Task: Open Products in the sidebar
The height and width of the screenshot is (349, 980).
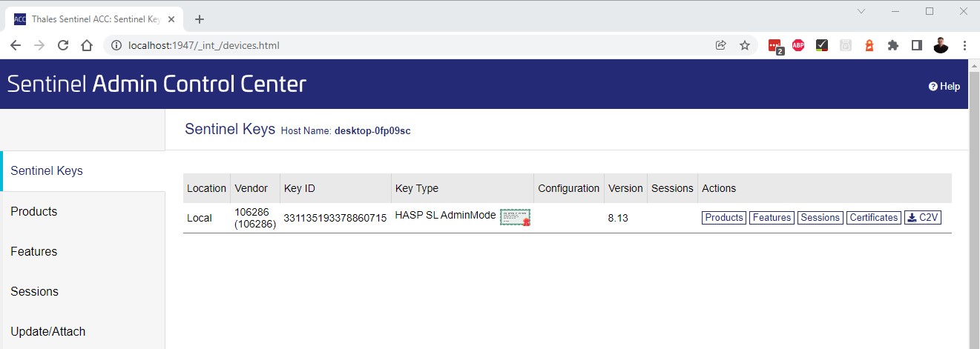Action: tap(83, 211)
